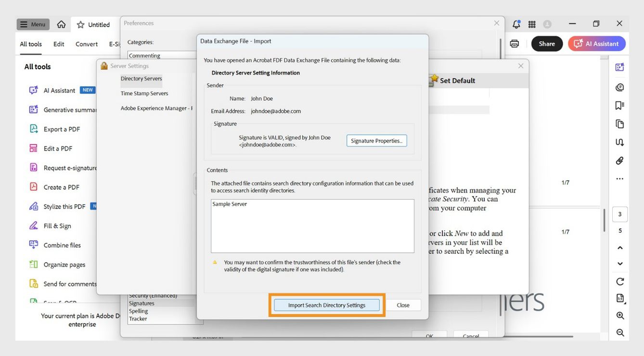Click the attachments paperclip icon
Screen dimensions: 644x356
620,160
